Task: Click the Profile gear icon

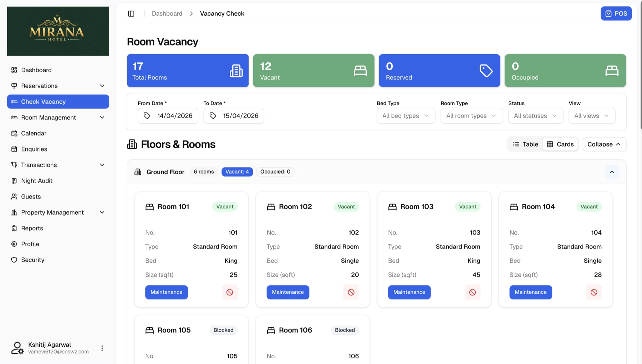Action: (14, 244)
